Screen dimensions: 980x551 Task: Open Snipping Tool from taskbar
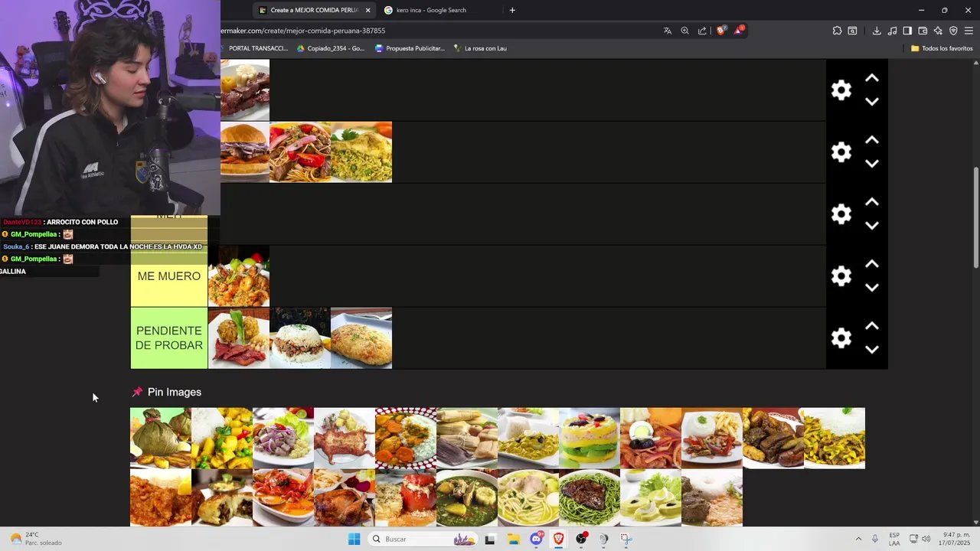[x=626, y=539]
